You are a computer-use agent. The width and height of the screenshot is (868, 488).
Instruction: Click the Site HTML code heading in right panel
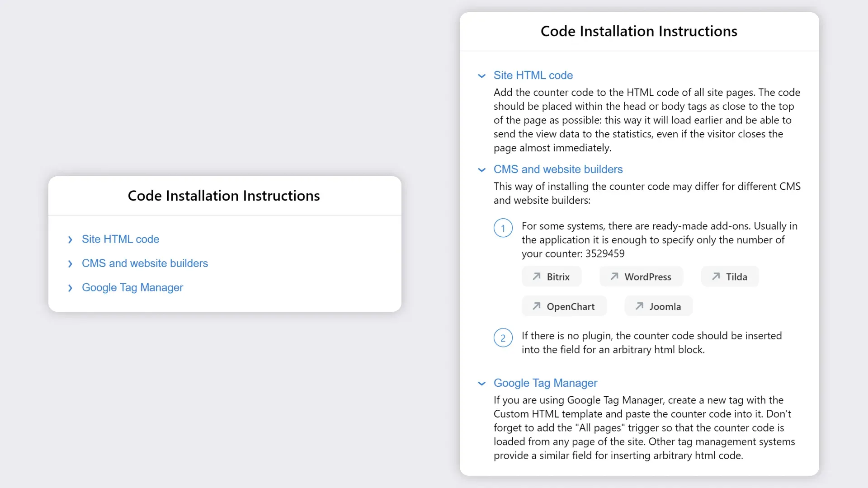[x=533, y=75]
